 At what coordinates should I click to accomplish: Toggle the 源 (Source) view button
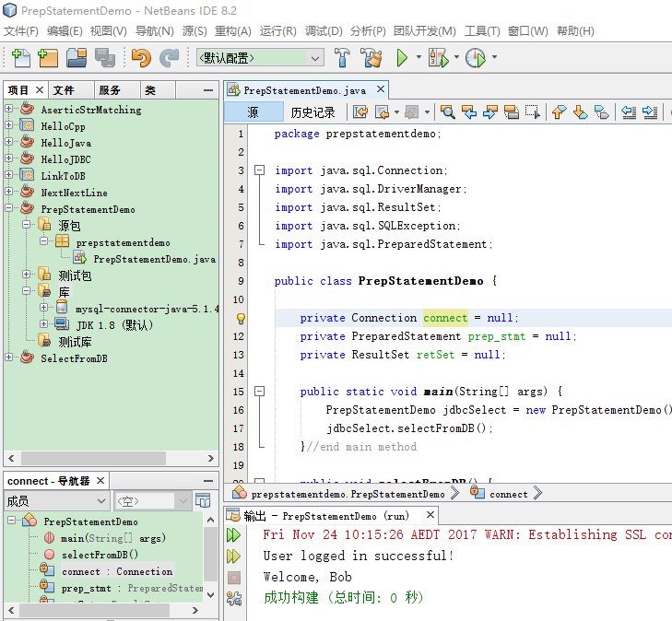253,112
